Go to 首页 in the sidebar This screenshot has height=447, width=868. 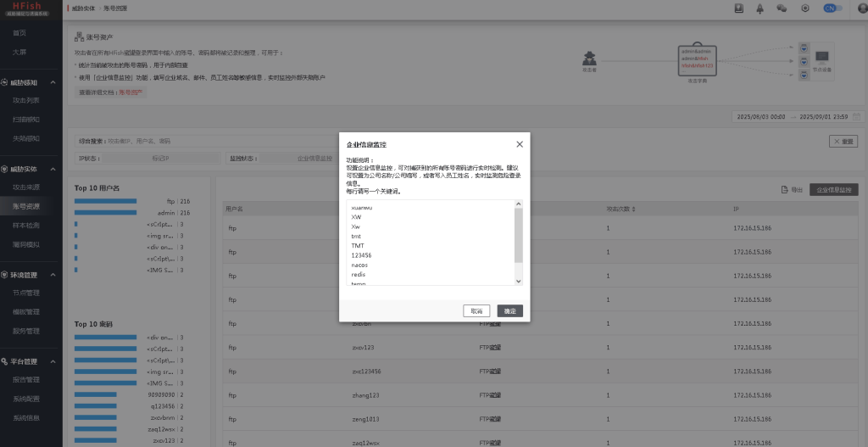click(x=19, y=32)
